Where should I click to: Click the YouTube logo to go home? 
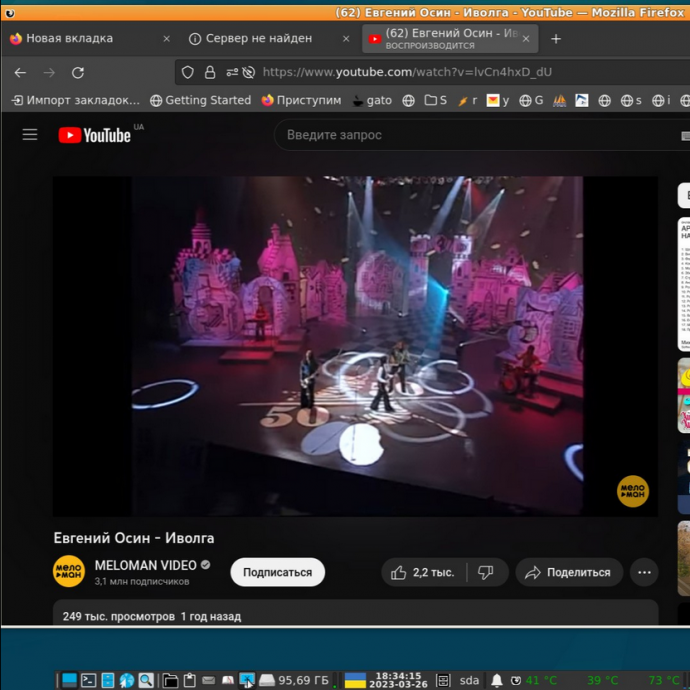(95, 135)
